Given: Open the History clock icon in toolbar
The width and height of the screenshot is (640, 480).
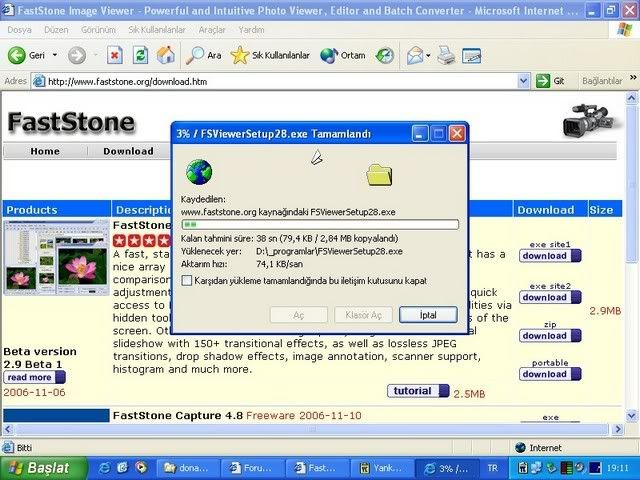Looking at the screenshot, I should 384,56.
